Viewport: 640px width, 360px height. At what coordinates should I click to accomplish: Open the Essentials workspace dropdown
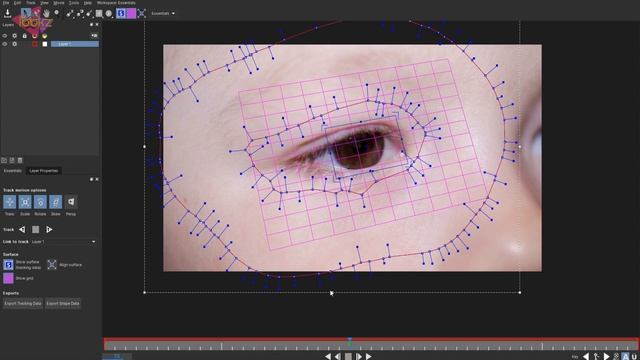[163, 13]
